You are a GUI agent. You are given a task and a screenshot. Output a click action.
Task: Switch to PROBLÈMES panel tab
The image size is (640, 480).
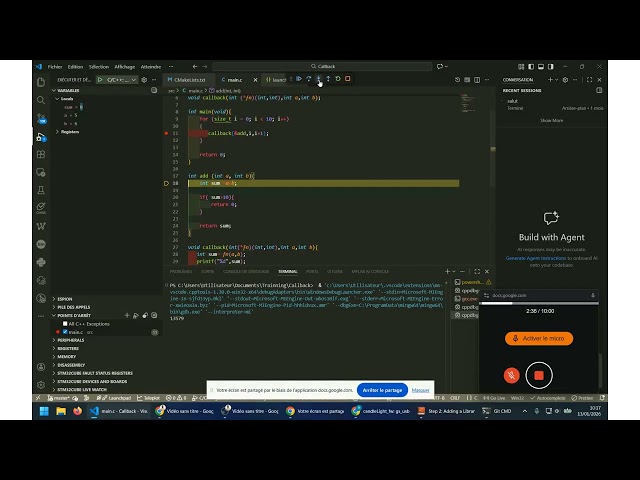pos(180,271)
